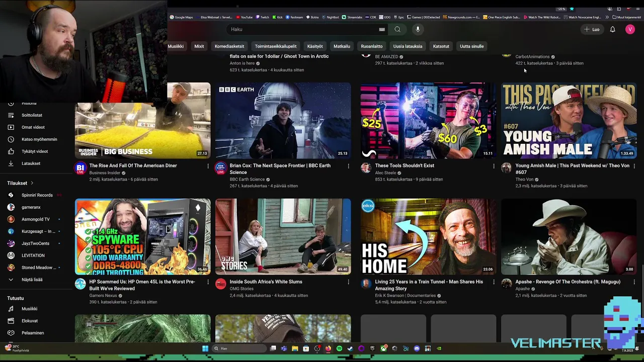Viewport: 644px width, 362px height.
Task: Open the Newgrounds bookmark
Action: click(461, 17)
